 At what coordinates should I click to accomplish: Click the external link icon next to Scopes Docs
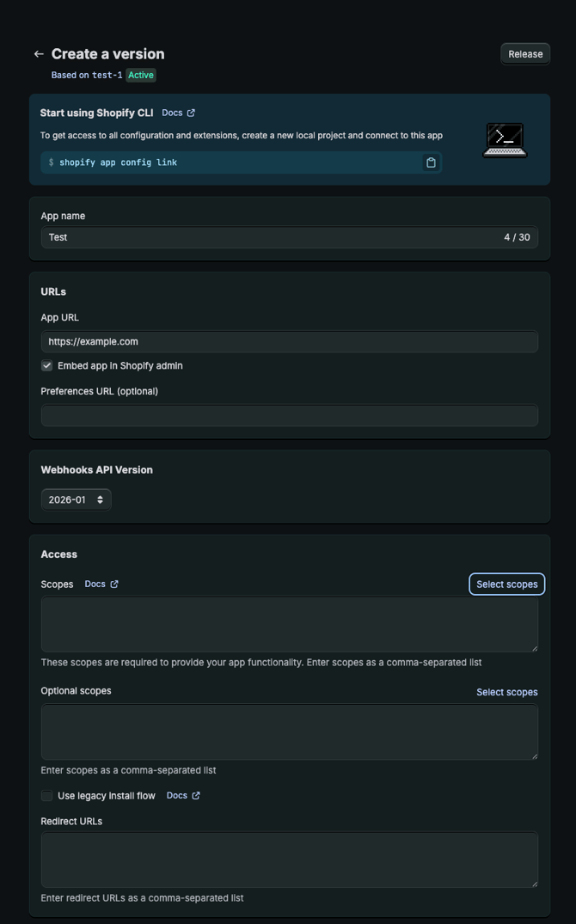(114, 584)
